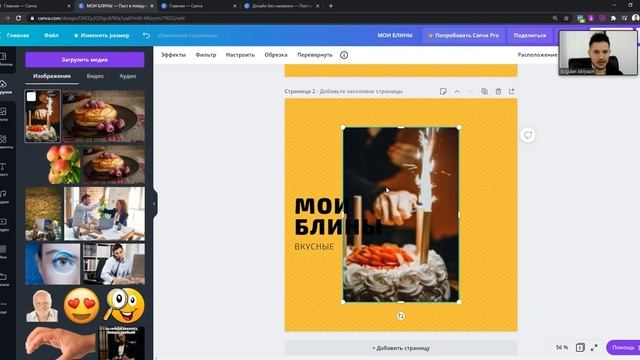Click the page 2 title placeholder field
640x360 pixels.
tap(361, 91)
